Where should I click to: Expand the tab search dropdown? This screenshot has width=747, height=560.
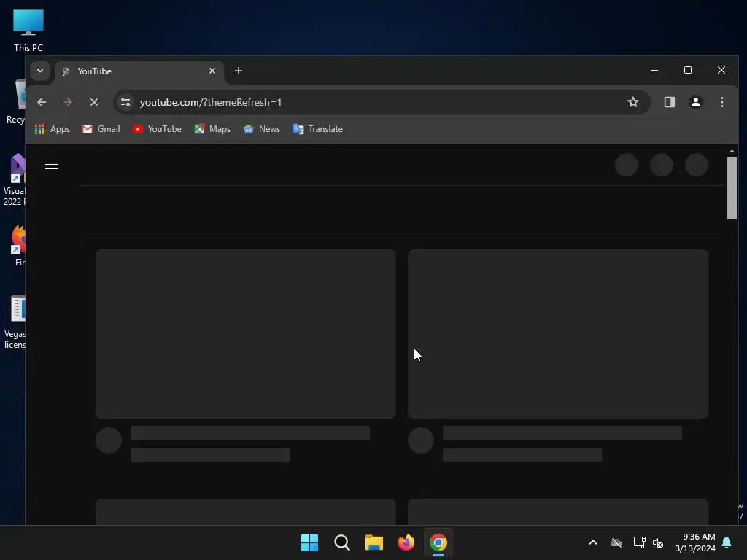pos(40,71)
